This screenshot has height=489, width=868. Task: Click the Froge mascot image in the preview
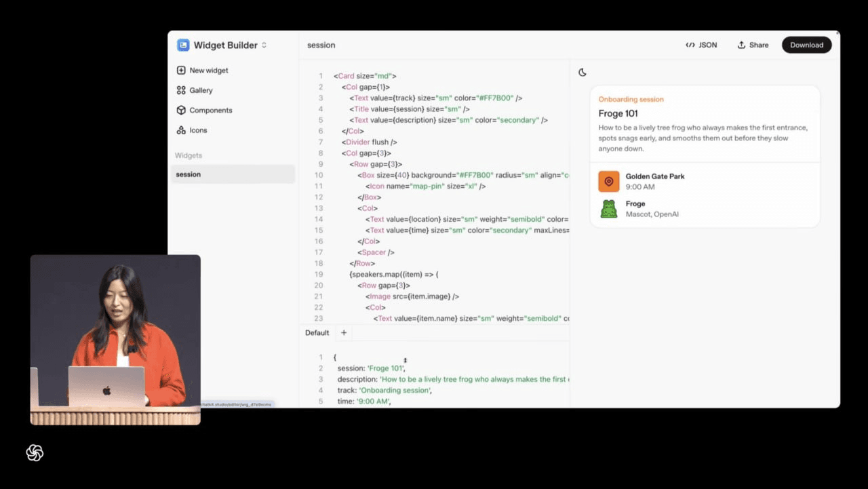609,209
